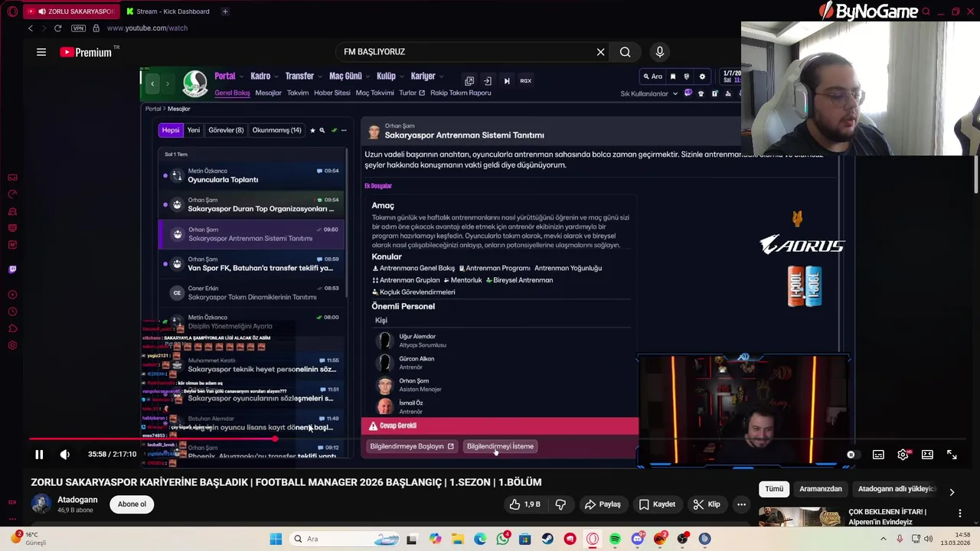The image size is (980, 551).
Task: Toggle the browser VPN badge
Action: coord(78,28)
